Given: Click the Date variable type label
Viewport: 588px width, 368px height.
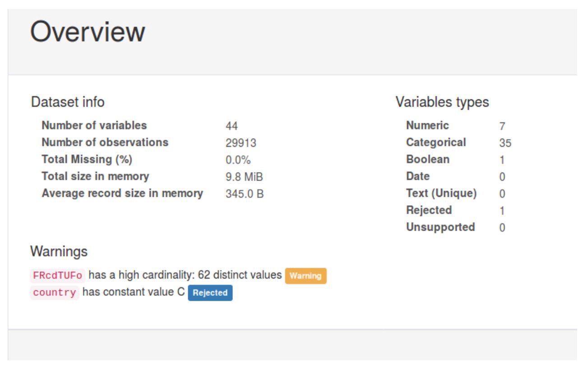Looking at the screenshot, I should pos(417,176).
